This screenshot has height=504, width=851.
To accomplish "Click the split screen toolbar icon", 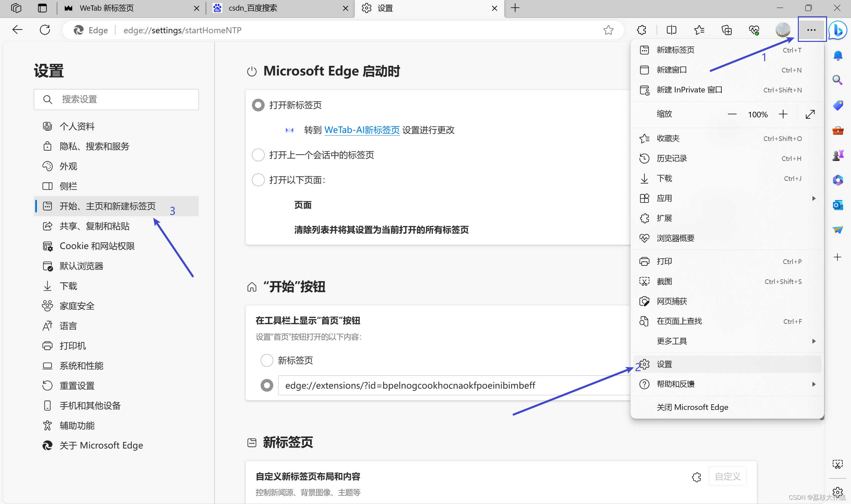I will pos(671,30).
